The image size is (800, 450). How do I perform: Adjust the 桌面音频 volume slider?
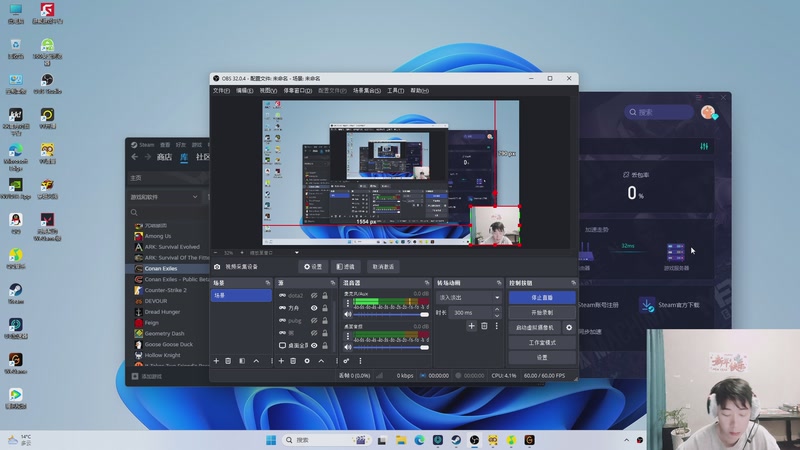point(391,347)
